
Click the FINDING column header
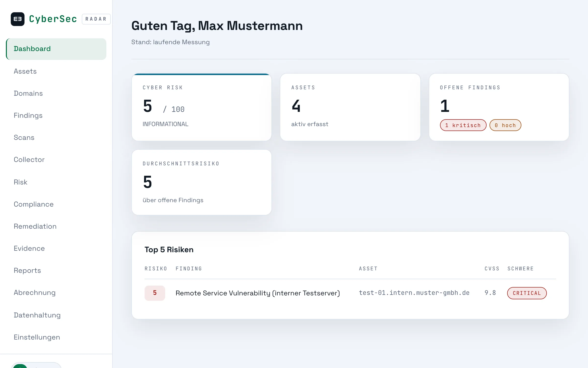[189, 269]
